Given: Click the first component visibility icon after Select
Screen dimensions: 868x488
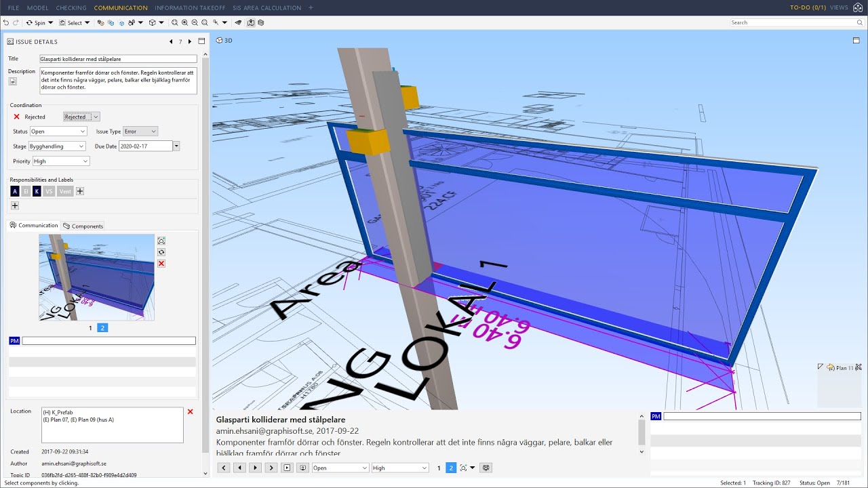Looking at the screenshot, I should tap(100, 23).
